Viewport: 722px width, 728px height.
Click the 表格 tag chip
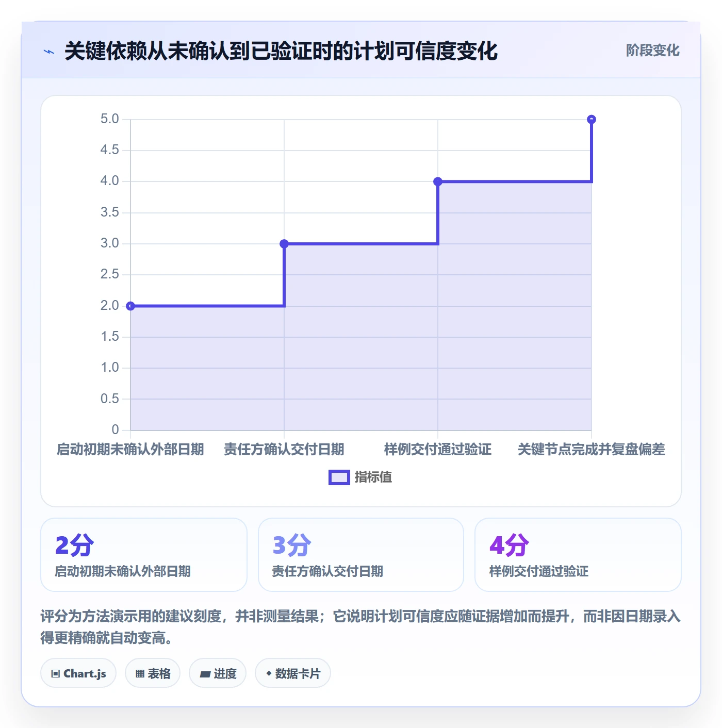(153, 673)
